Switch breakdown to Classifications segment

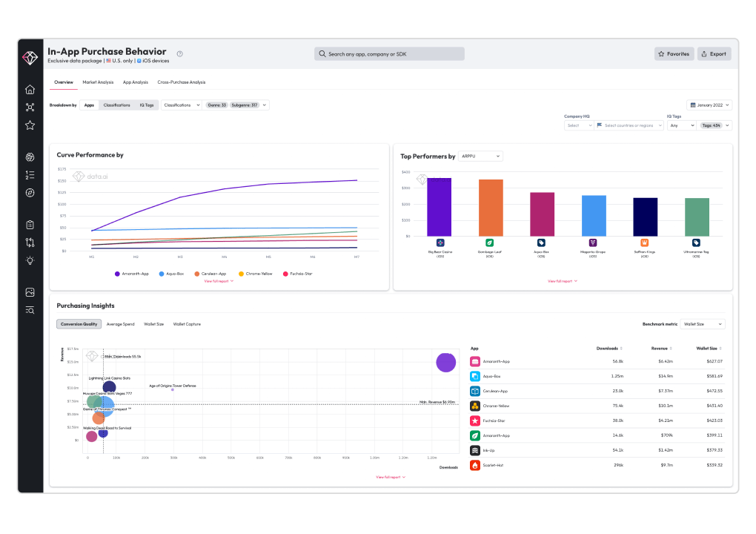117,105
